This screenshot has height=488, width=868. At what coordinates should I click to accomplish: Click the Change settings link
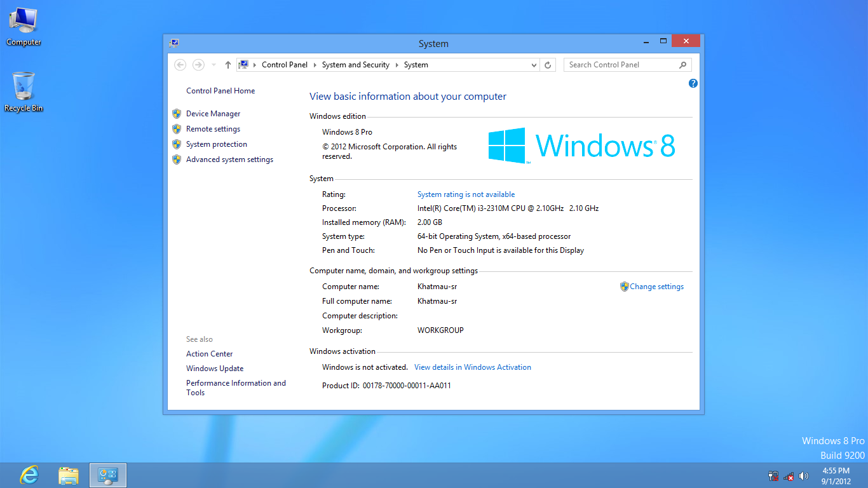coord(656,287)
